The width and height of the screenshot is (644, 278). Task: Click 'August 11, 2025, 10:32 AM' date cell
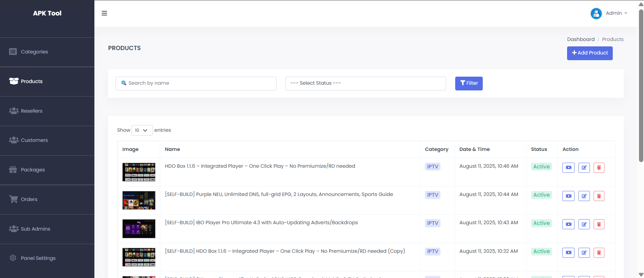pyautogui.click(x=488, y=251)
